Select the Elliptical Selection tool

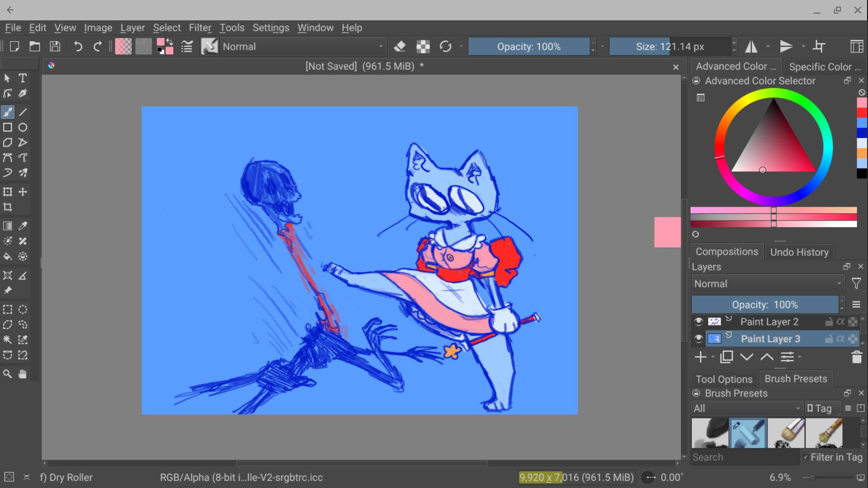(23, 310)
